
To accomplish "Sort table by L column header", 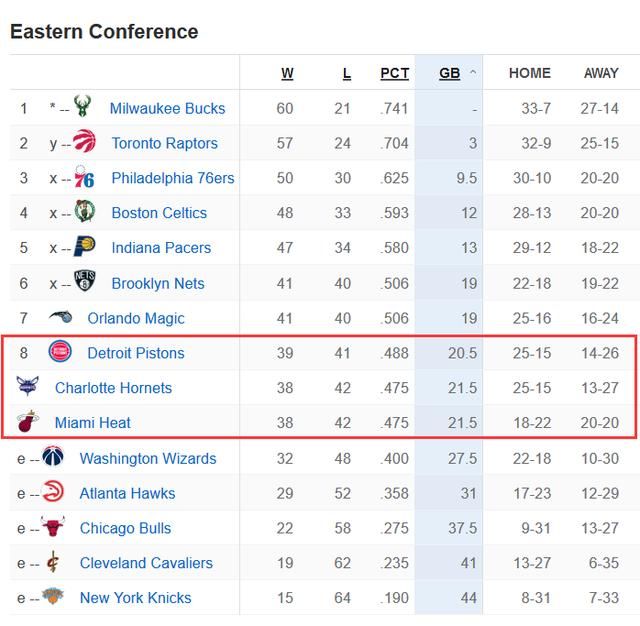I will click(x=347, y=73).
